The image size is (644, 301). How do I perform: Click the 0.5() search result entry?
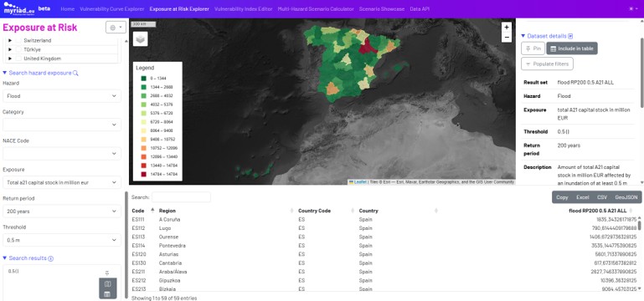(x=13, y=272)
